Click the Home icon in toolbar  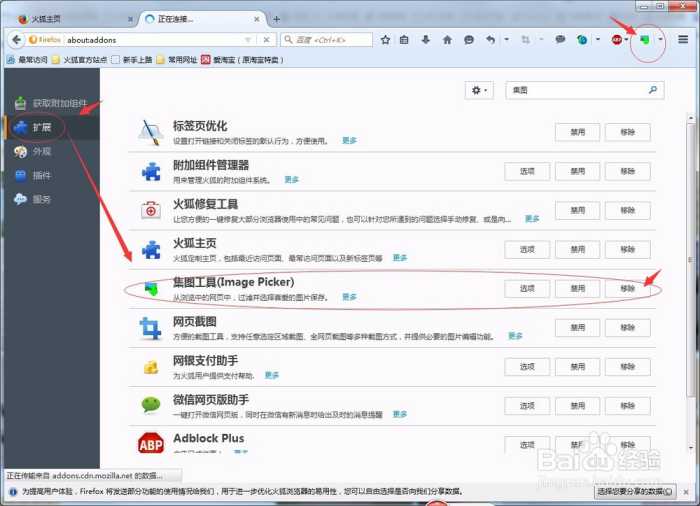tap(447, 40)
